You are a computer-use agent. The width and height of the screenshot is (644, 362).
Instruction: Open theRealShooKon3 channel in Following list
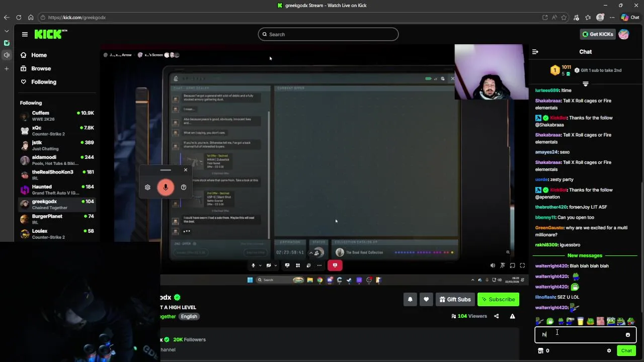pos(57,175)
